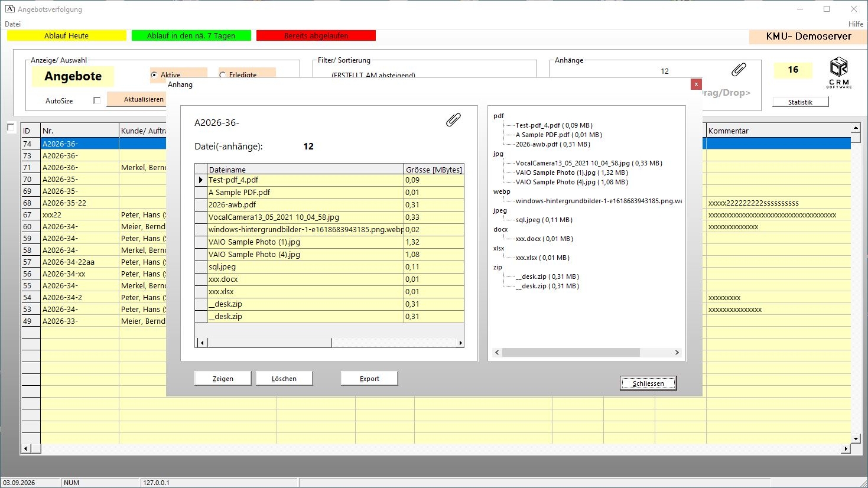This screenshot has width=868, height=488.
Task: Click the main grid scroll-down arrow
Action: coord(856,439)
